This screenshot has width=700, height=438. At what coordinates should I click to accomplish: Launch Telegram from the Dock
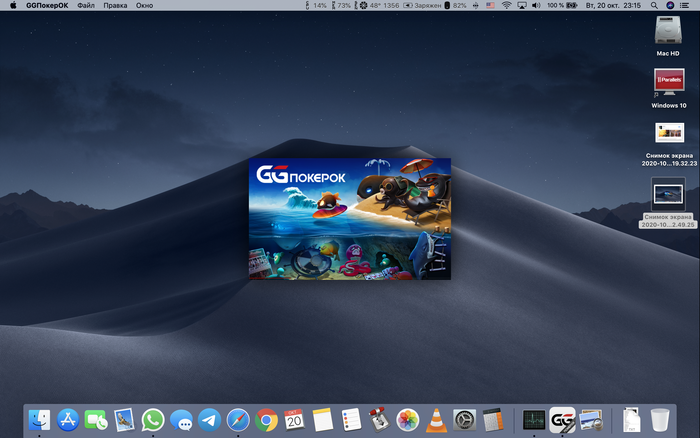209,420
